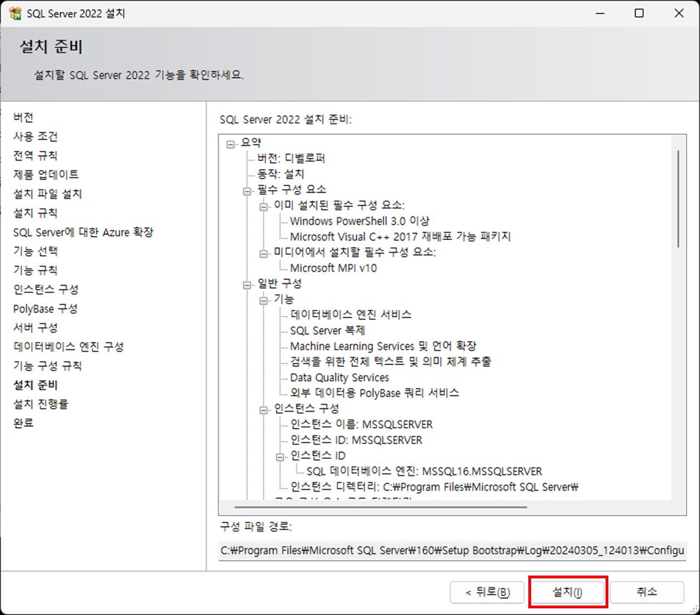This screenshot has height=615, width=700.
Task: Click the 설치 준비 page heading
Action: pos(51,47)
